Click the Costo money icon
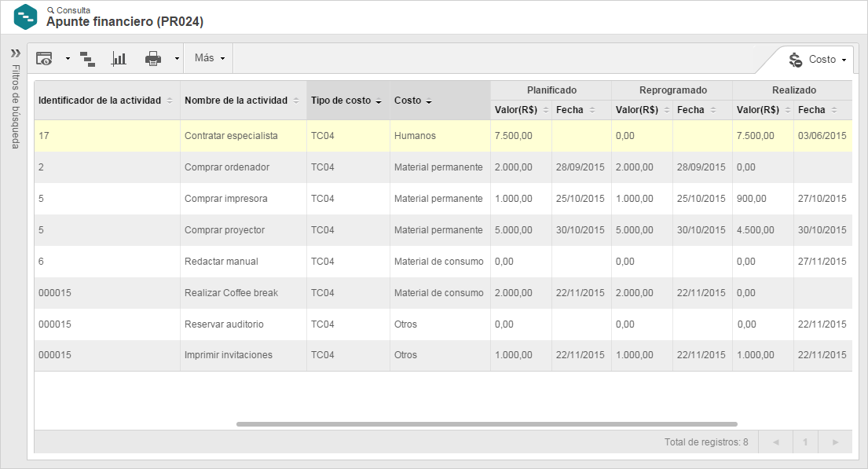 pos(796,60)
